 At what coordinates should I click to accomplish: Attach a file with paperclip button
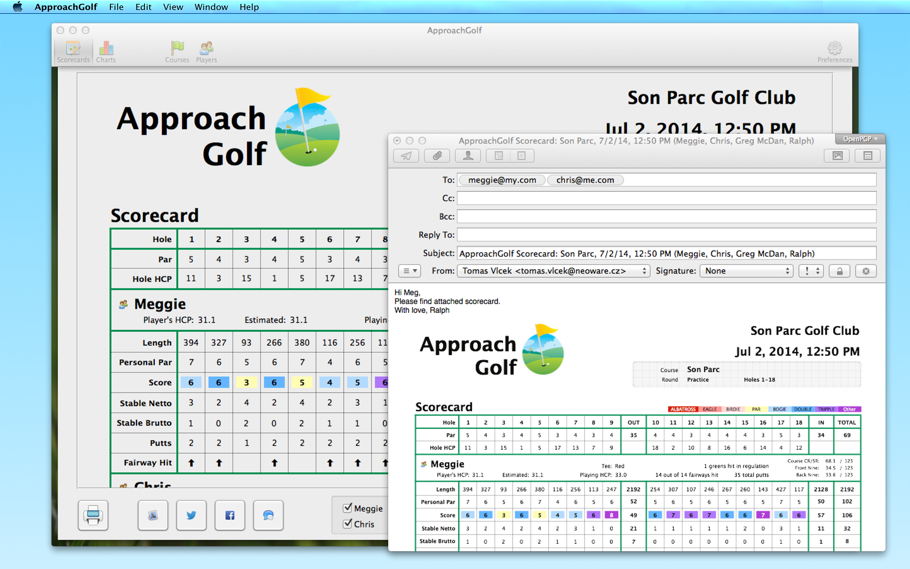(437, 156)
